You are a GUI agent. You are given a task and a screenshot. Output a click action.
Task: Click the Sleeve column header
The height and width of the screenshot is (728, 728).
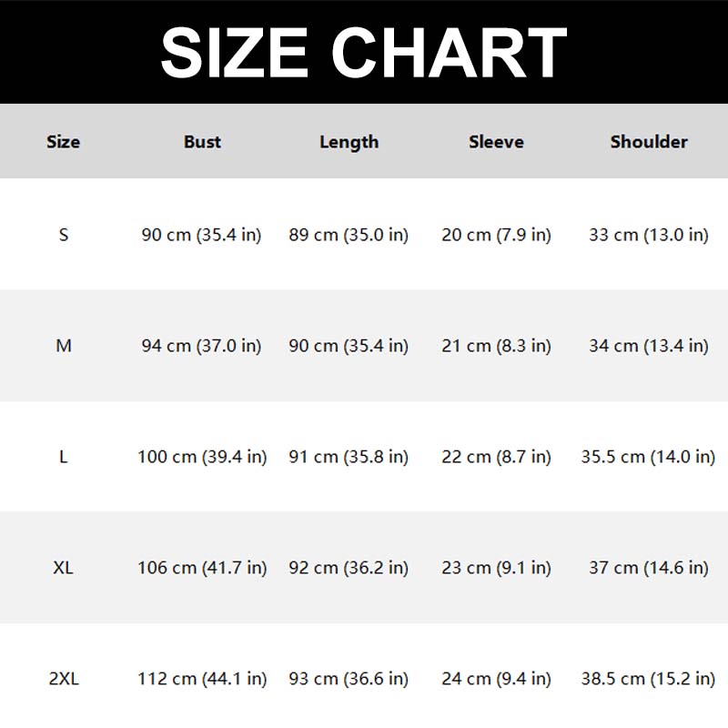coord(496,142)
